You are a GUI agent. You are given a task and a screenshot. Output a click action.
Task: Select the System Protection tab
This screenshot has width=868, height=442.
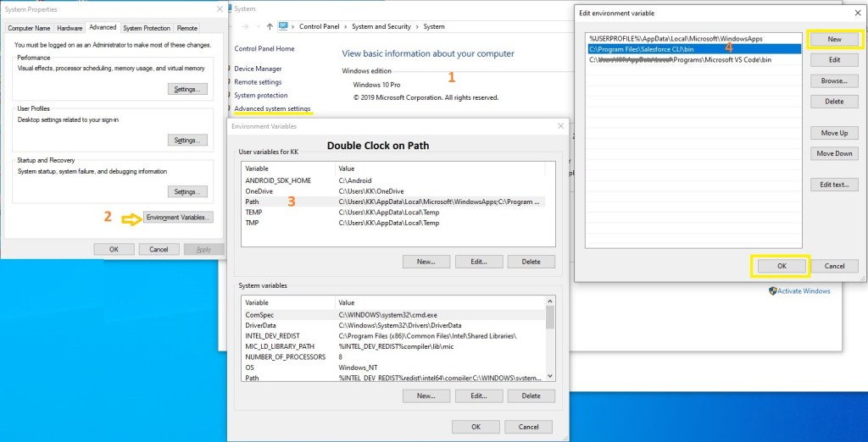(147, 28)
